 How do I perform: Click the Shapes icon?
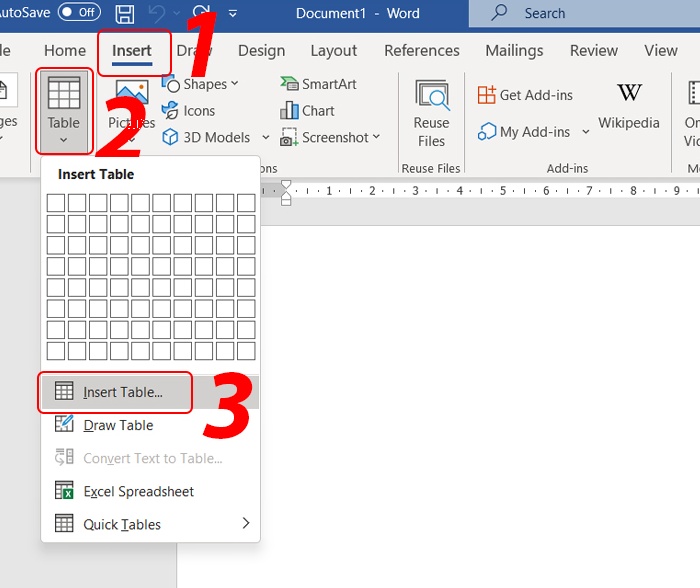(x=171, y=84)
